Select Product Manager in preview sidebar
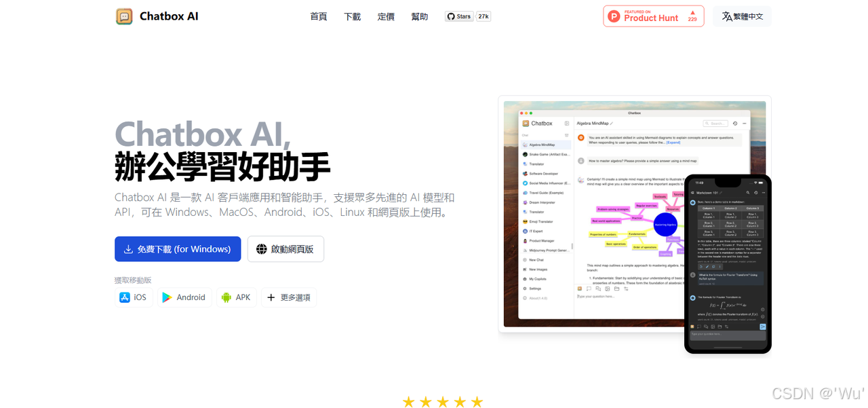This screenshot has width=868, height=408. click(546, 240)
